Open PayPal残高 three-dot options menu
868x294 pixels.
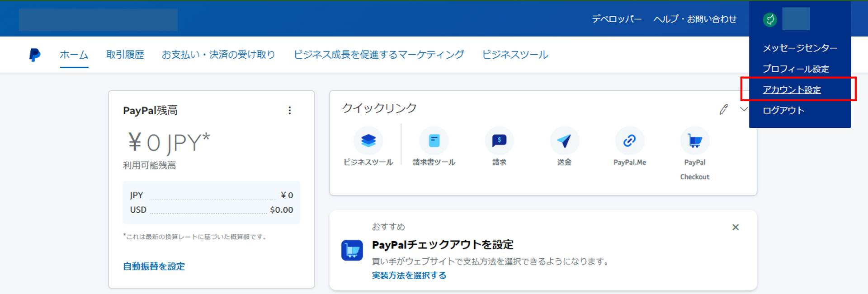coord(290,110)
